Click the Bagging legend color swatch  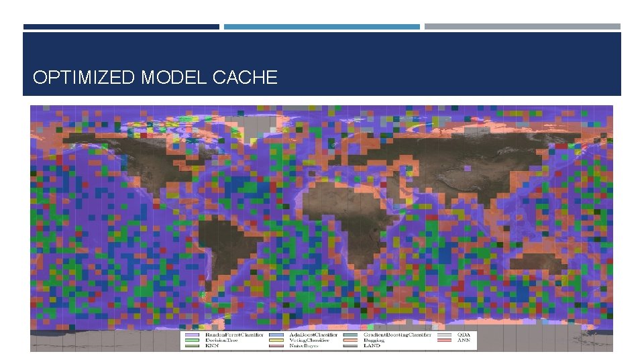coord(350,341)
